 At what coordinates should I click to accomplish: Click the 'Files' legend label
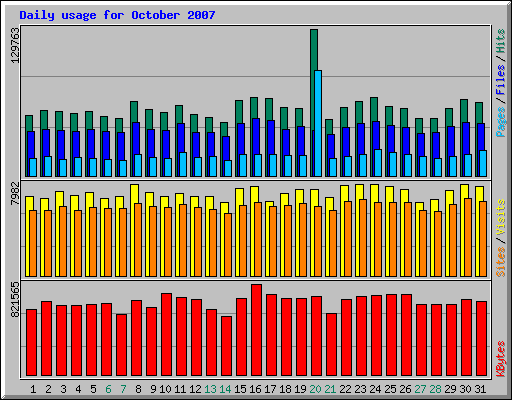click(500, 80)
